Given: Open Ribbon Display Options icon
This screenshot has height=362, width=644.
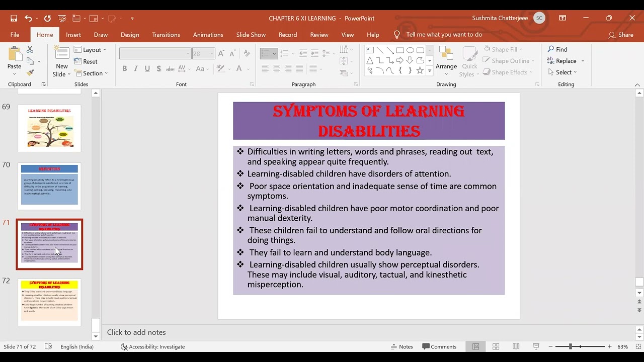Looking at the screenshot, I should 562,18.
